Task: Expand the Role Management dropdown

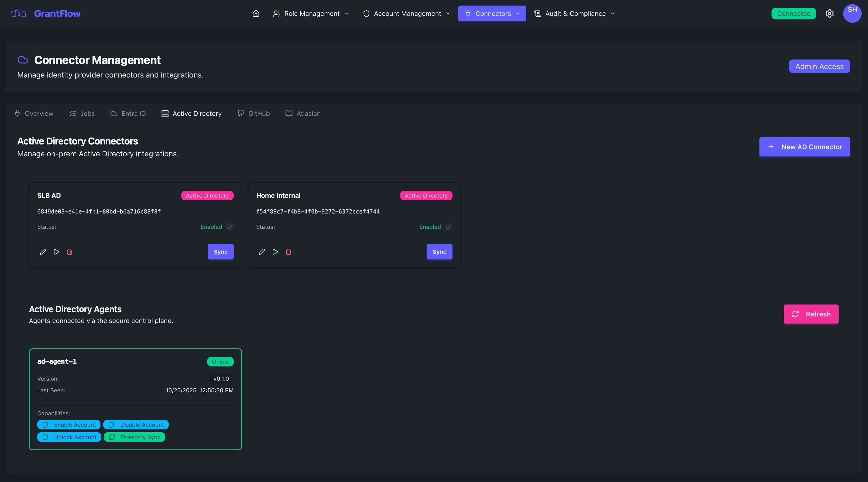Action: tap(311, 13)
